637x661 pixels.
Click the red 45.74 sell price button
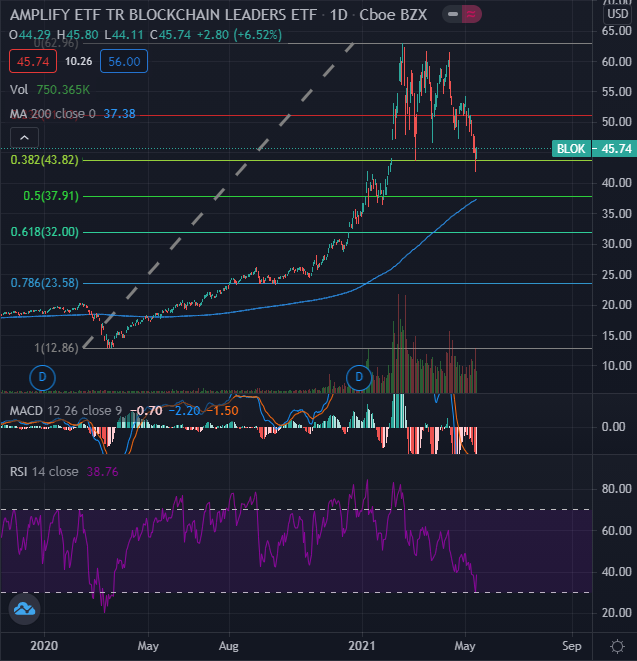33,62
